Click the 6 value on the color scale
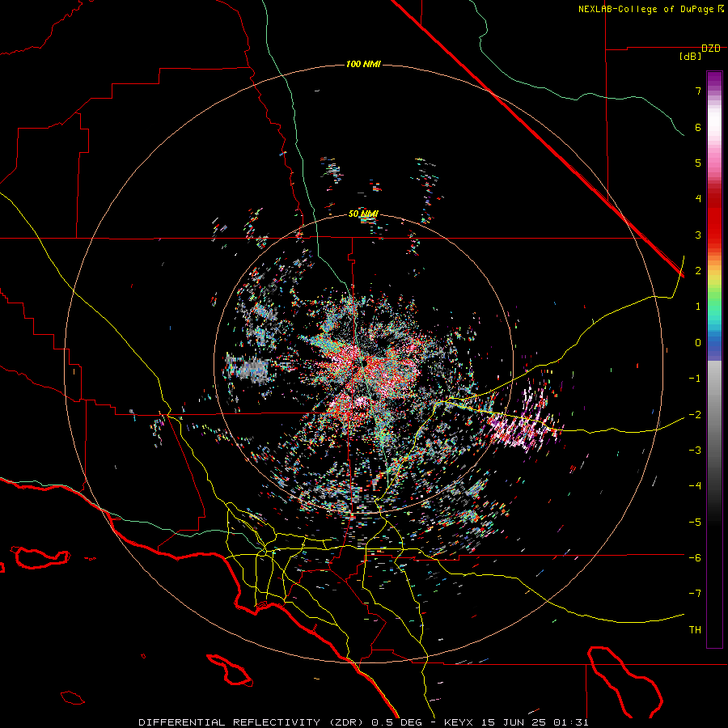728x728 pixels. coord(698,127)
